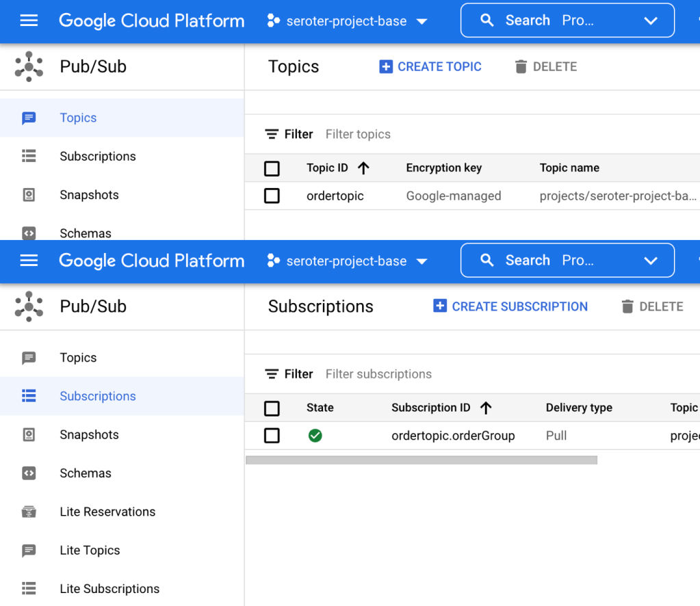
Task: Expand search chevron in lower header bar
Action: point(650,261)
